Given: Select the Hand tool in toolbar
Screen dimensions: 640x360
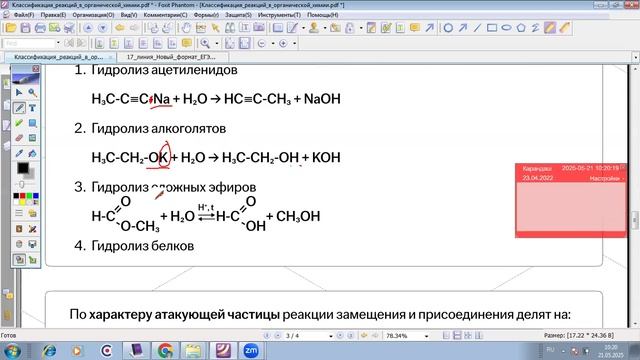Looking at the screenshot, I should click(186, 28).
